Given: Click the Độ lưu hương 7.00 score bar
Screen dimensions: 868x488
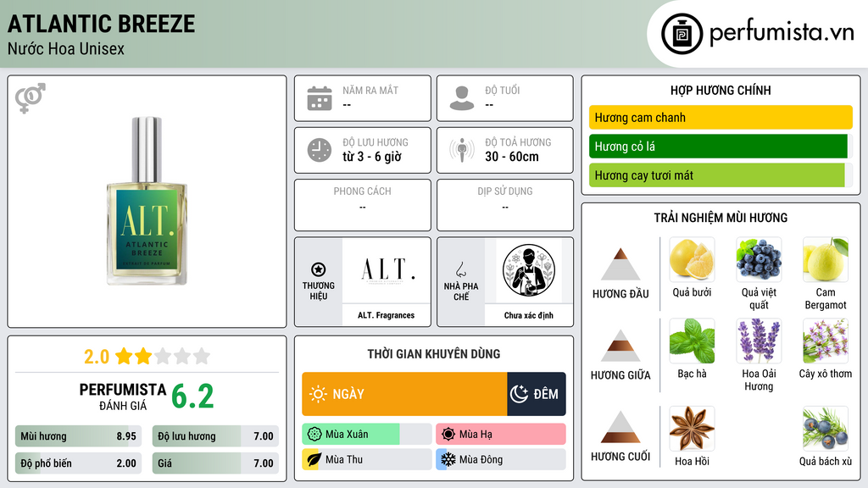Looking at the screenshot, I should 215,436.
